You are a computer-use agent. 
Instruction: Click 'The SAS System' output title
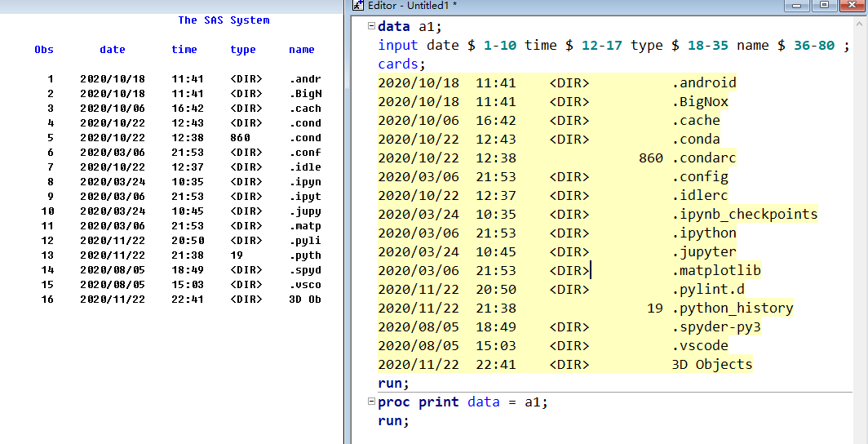pyautogui.click(x=224, y=20)
